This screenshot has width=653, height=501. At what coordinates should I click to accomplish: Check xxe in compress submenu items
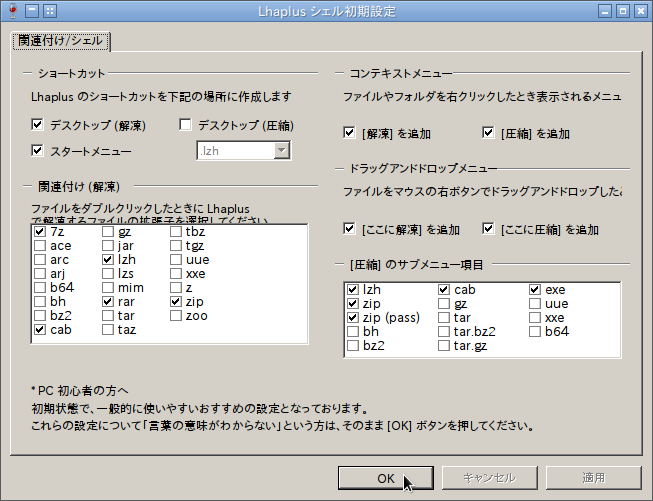535,317
